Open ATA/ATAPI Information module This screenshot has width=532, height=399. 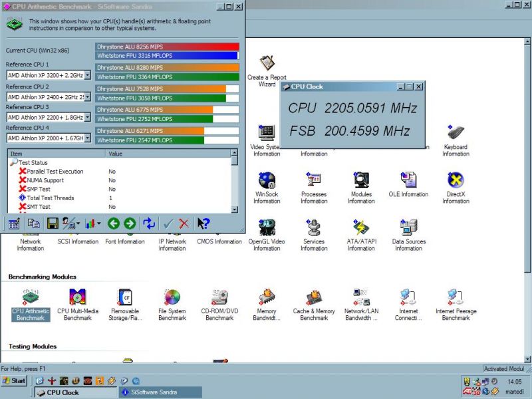[361, 235]
